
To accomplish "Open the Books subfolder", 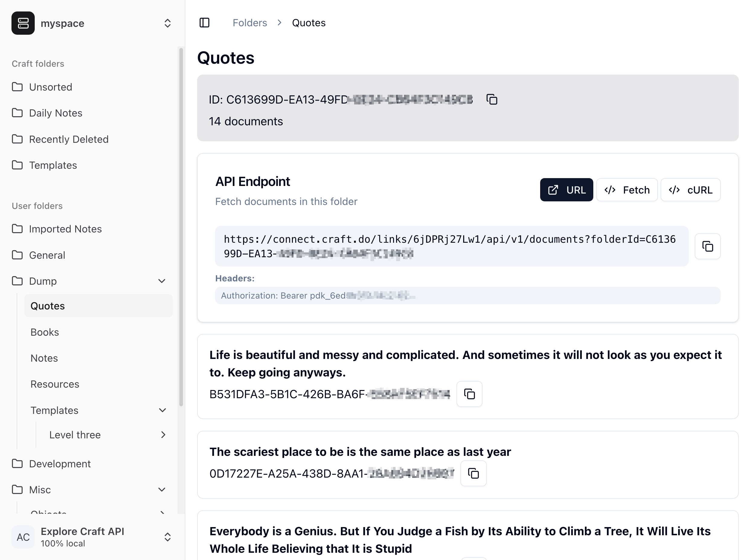I will coord(45,332).
